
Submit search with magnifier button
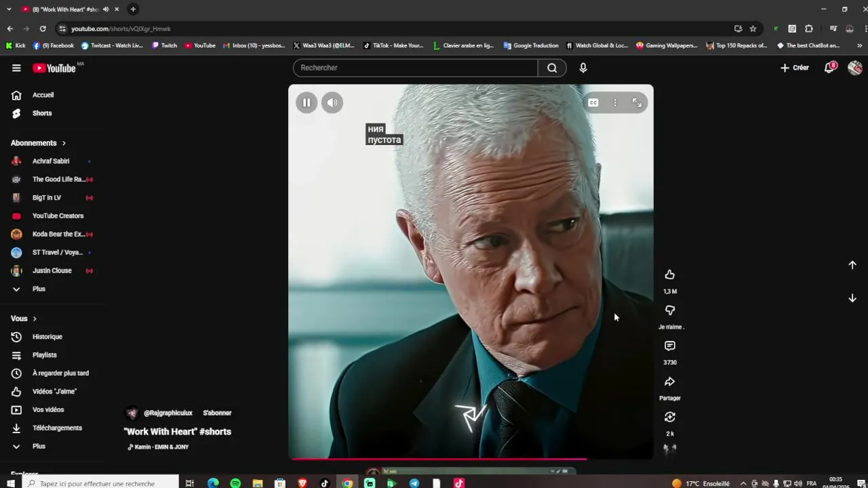[x=552, y=68]
